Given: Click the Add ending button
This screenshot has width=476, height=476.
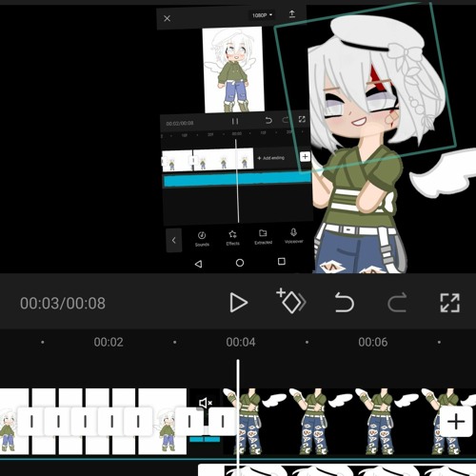Looking at the screenshot, I should point(270,158).
